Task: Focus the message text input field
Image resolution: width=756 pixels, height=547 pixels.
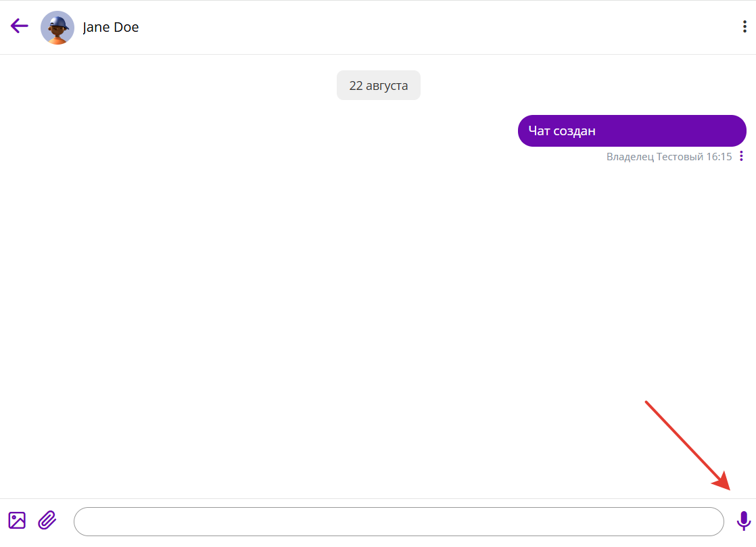Action: [399, 521]
